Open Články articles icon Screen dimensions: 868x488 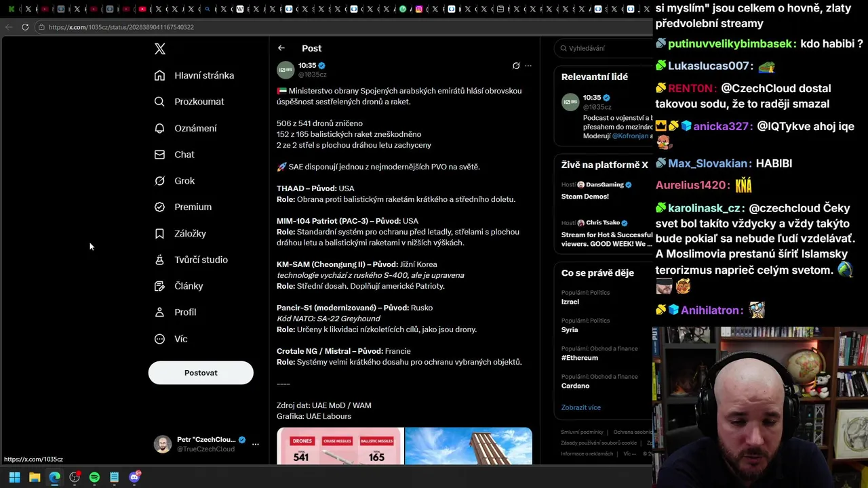[159, 286]
